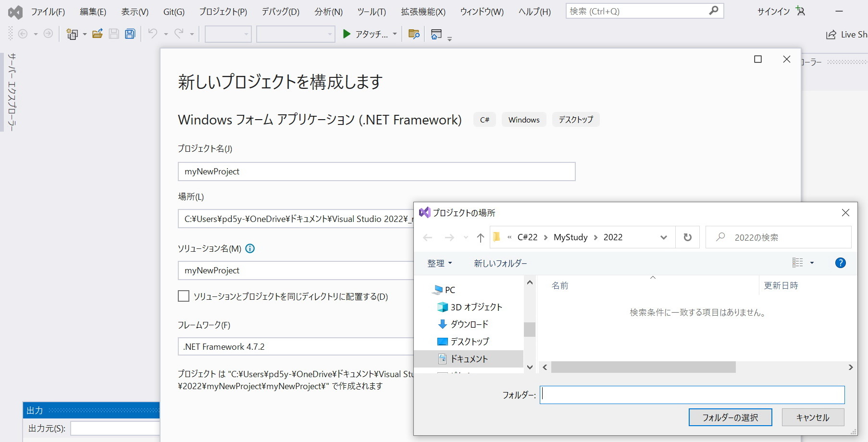This screenshot has width=868, height=442.
Task: Go back in the folder dialog
Action: point(428,237)
